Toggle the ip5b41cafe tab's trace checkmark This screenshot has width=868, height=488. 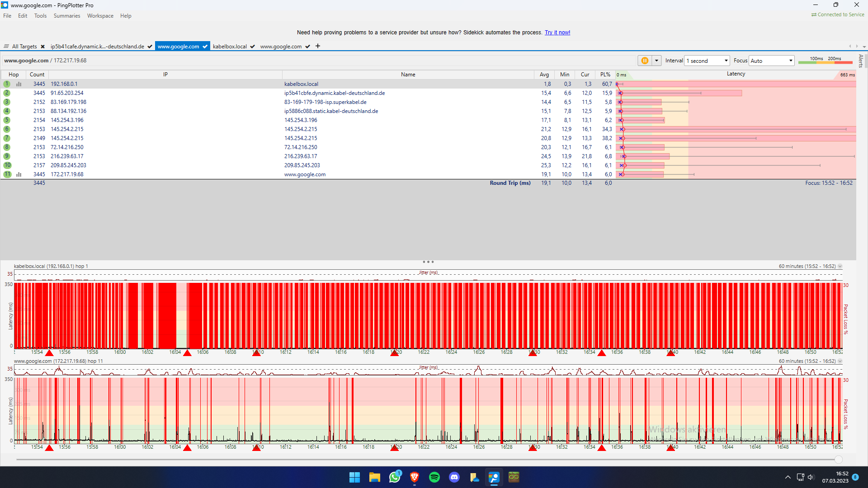click(x=149, y=46)
